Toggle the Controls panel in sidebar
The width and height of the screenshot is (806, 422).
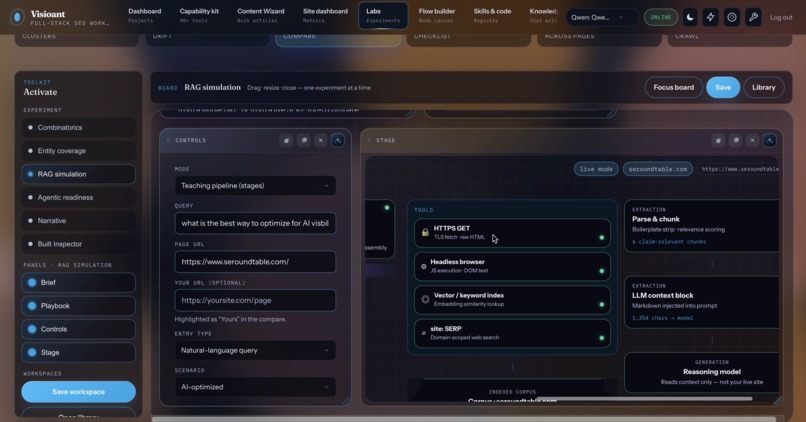pyautogui.click(x=78, y=329)
